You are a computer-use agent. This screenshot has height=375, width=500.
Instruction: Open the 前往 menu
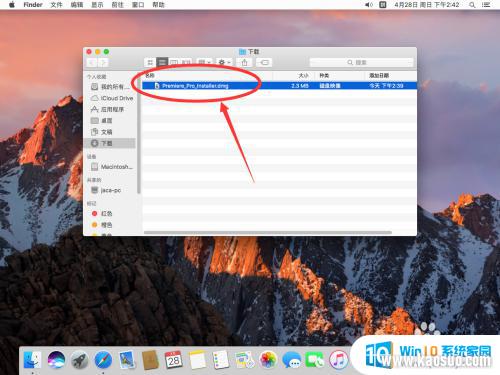pyautogui.click(x=118, y=5)
